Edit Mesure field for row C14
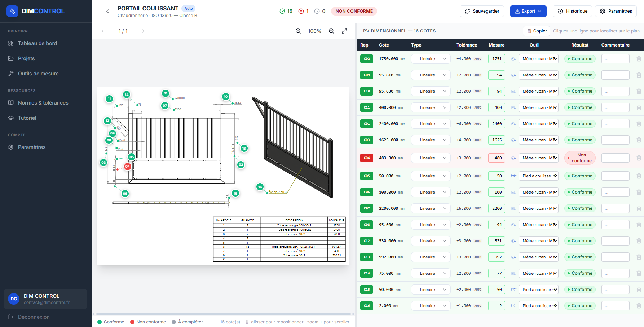The height and width of the screenshot is (327, 644). tap(497, 273)
